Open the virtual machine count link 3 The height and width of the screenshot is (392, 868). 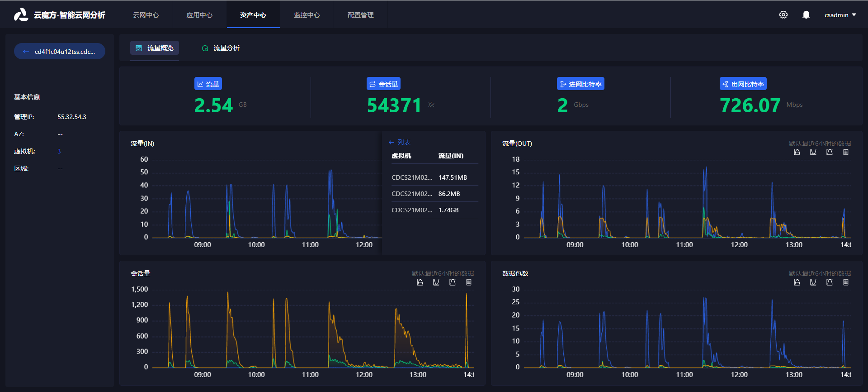(x=59, y=151)
